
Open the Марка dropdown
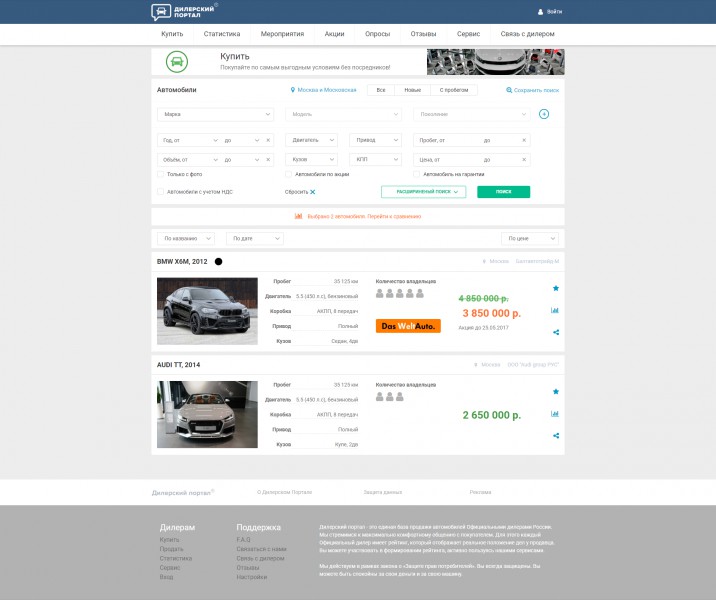coord(216,114)
